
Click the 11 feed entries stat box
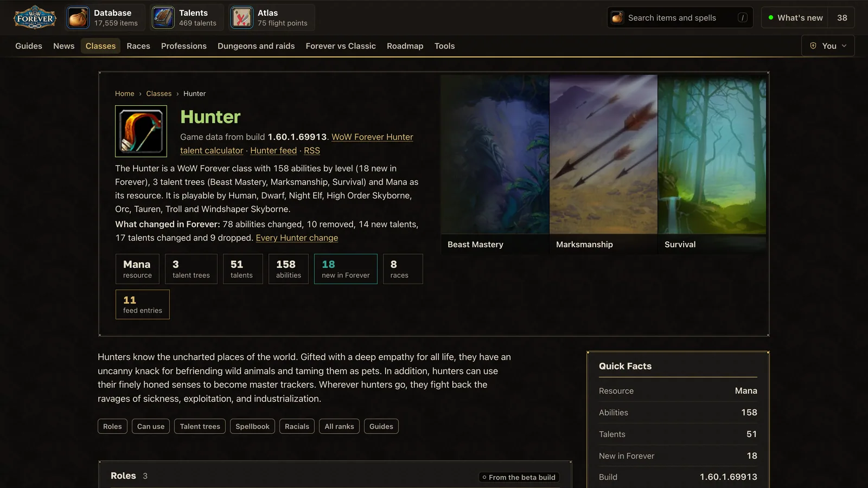point(143,304)
